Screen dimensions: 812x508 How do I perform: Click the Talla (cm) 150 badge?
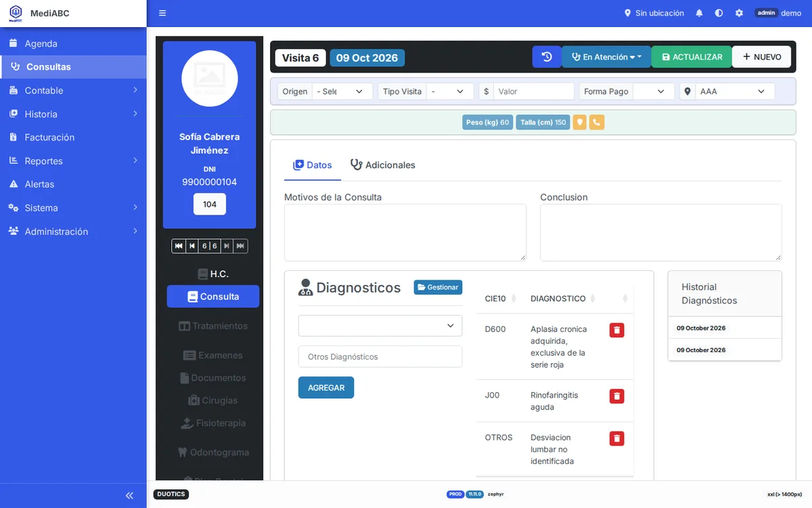[543, 123]
